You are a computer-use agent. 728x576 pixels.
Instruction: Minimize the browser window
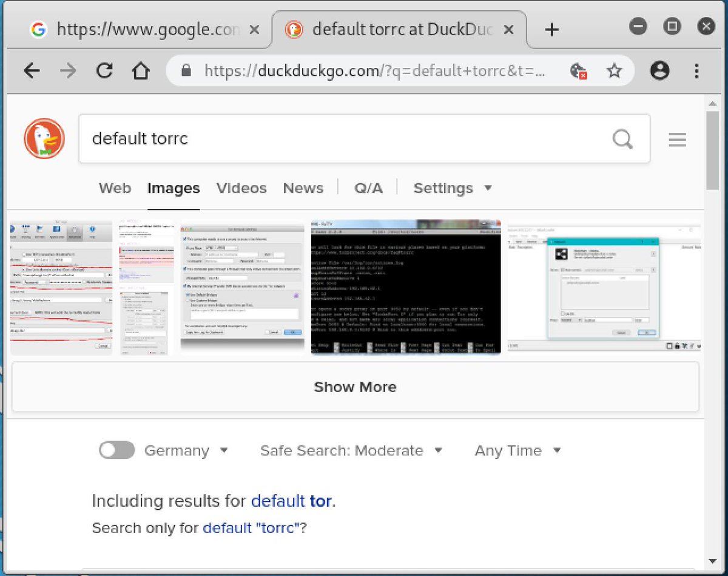click(x=638, y=25)
